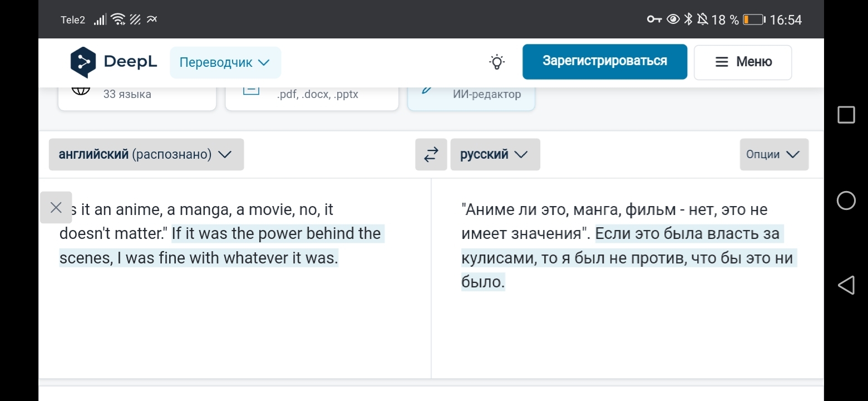Clear source text with X button
Screen dimensions: 868x401
coord(56,208)
